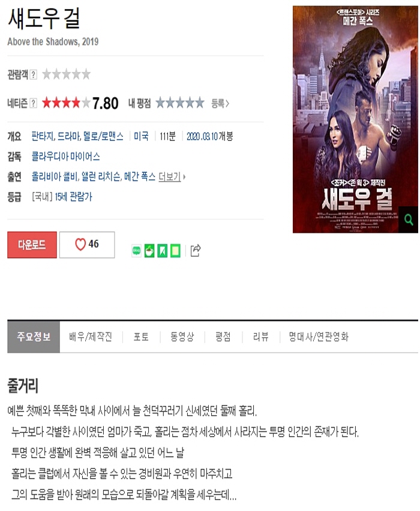The image size is (420, 511).
Task: Click the green bookmark share icon
Action: (162, 251)
